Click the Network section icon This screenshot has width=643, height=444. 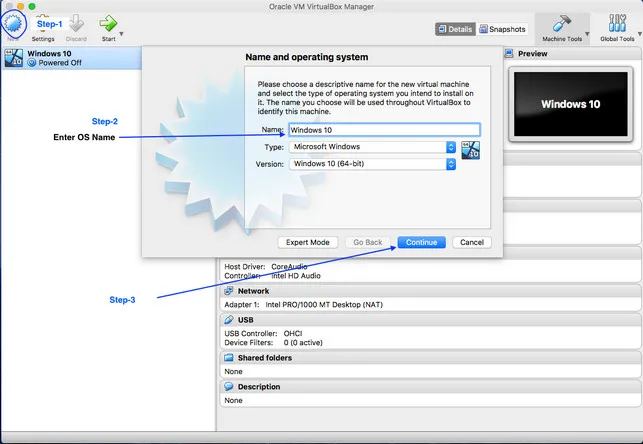(228, 291)
